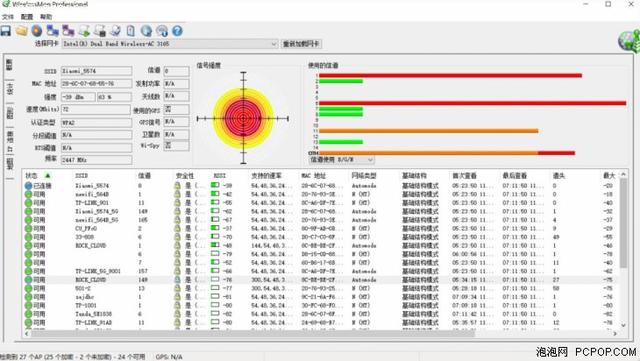The height and width of the screenshot is (361, 640).
Task: Click the orange channel 11 usage bar
Action: coord(429,131)
